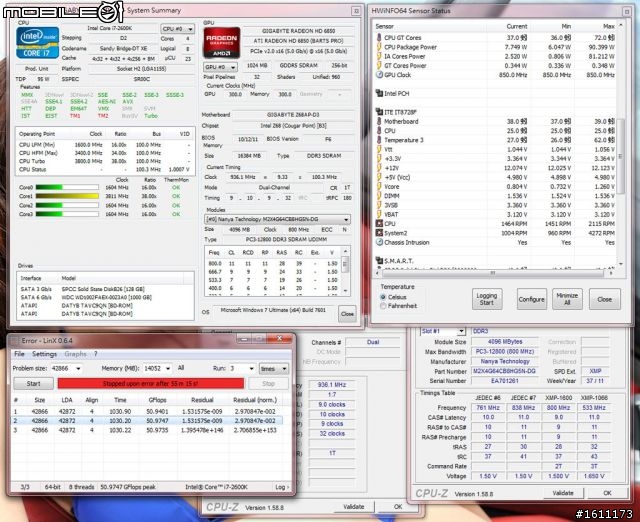Click the Sensor Status horizontal scrollbar
640x522 pixels.
[495, 273]
